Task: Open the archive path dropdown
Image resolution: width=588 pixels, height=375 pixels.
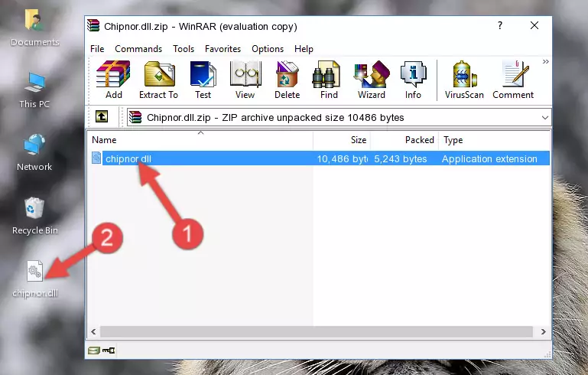Action: tap(545, 118)
